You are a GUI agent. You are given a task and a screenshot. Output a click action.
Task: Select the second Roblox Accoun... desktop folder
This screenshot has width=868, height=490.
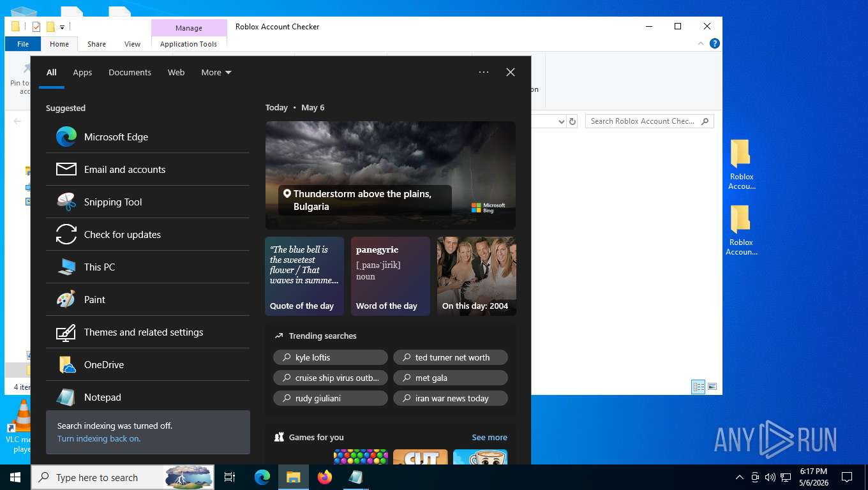point(741,230)
